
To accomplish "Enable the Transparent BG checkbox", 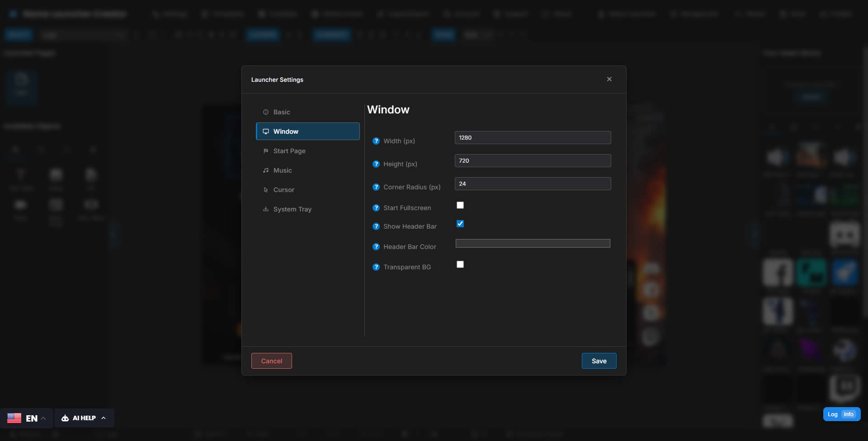I will tap(460, 264).
